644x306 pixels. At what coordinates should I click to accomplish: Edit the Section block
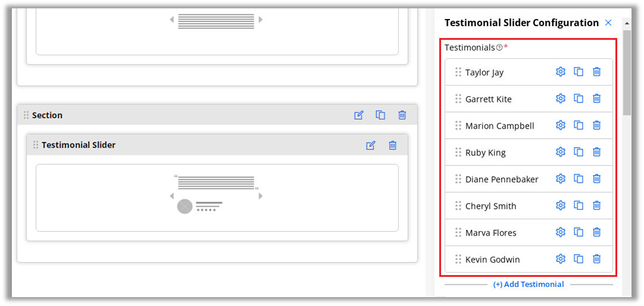tap(358, 115)
